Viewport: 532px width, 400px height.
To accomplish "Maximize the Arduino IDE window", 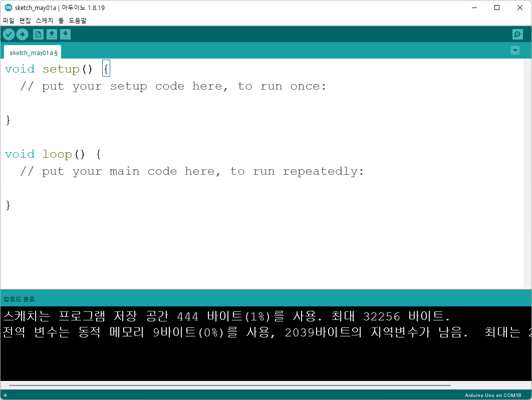I will coord(497,8).
